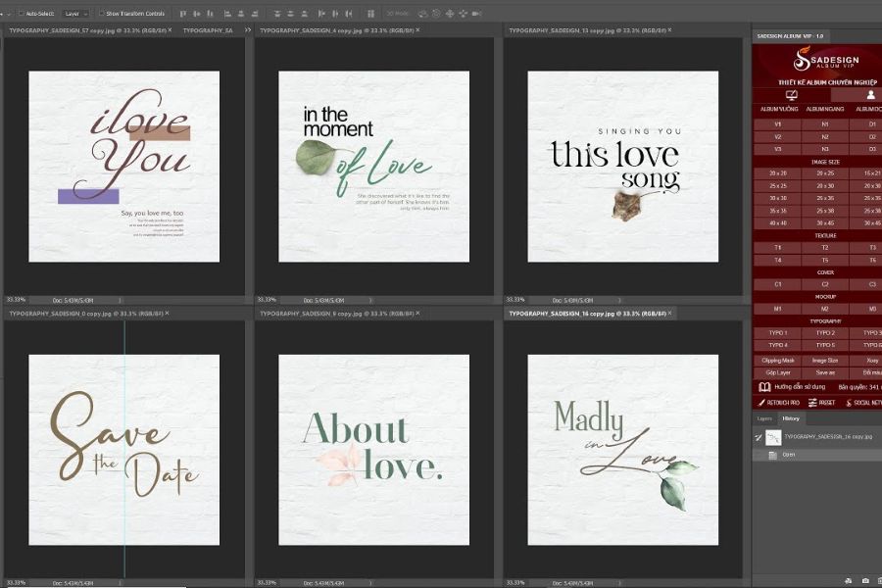This screenshot has width=882, height=588.
Task: Create new document from current state icon
Action: tap(849, 581)
